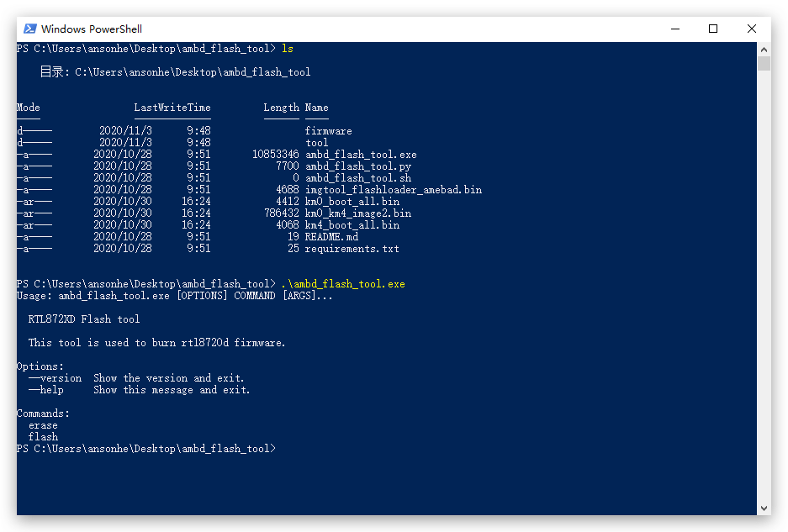Image resolution: width=788 pixels, height=532 pixels.
Task: Click the file size '4412'
Action: coord(288,202)
